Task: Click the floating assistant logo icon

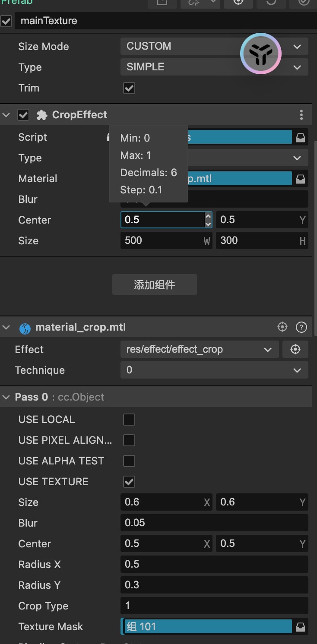Action: point(261,54)
